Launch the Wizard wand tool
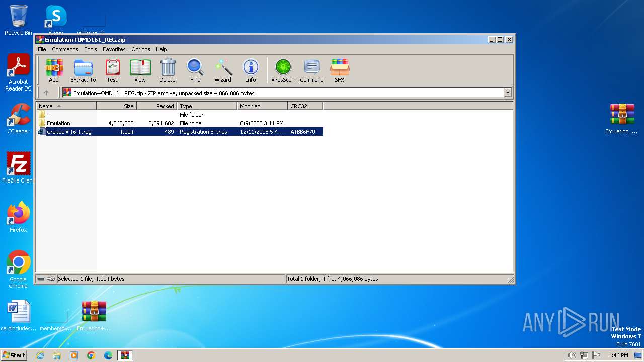 pyautogui.click(x=223, y=70)
